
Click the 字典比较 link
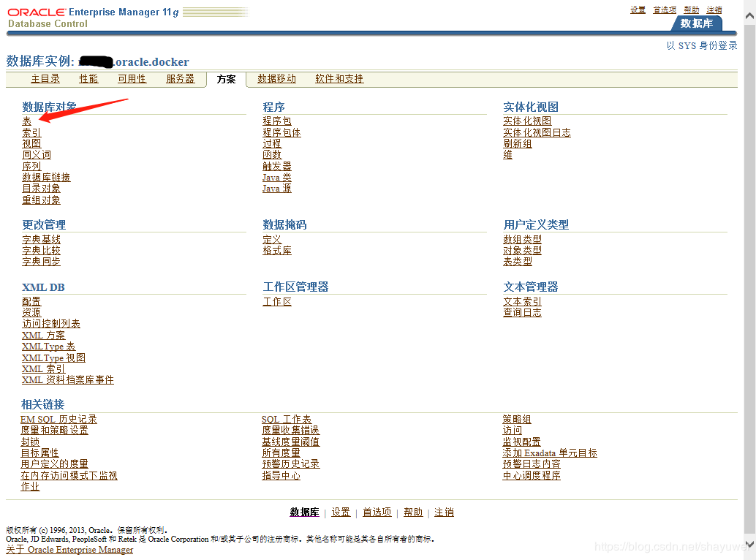[41, 251]
